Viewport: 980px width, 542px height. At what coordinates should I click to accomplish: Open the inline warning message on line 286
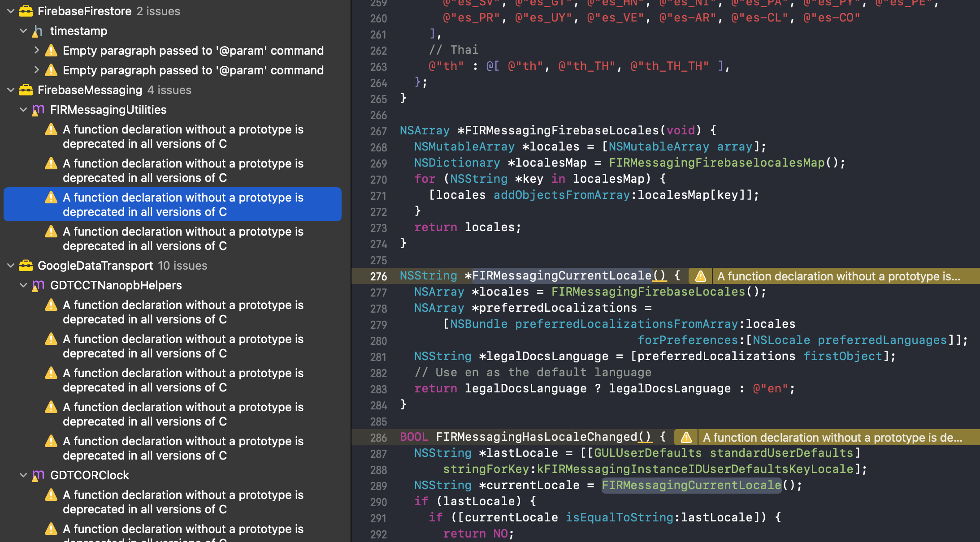832,438
